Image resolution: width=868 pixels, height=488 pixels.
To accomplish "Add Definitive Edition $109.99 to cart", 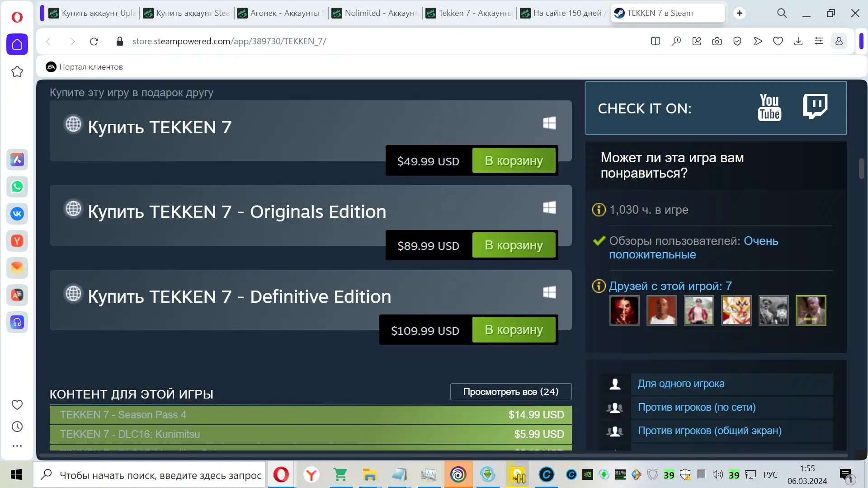I will [514, 329].
